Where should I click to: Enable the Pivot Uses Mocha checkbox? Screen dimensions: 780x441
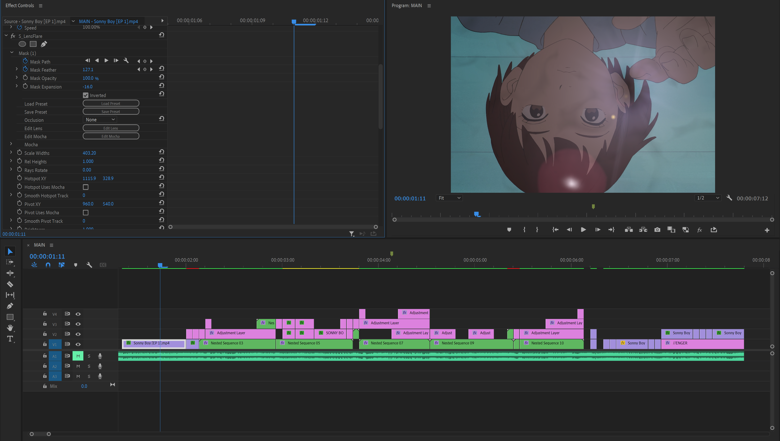click(x=86, y=212)
